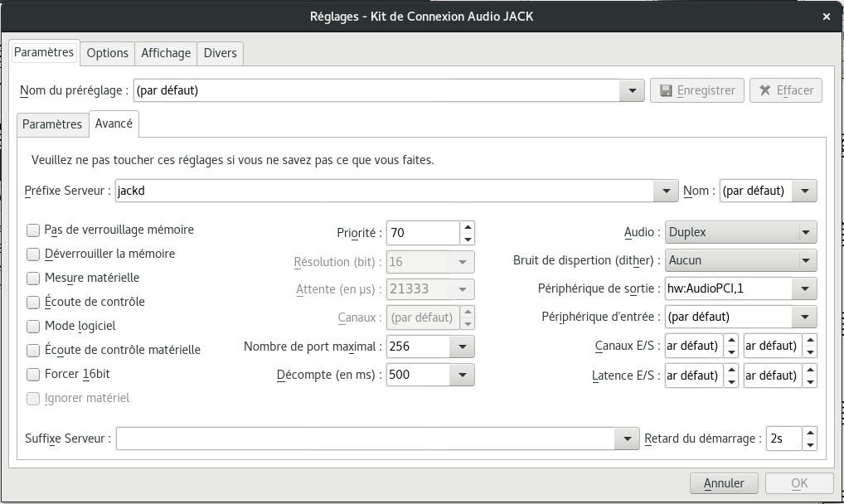Open the Divers tab
844x504 pixels.
coord(221,53)
